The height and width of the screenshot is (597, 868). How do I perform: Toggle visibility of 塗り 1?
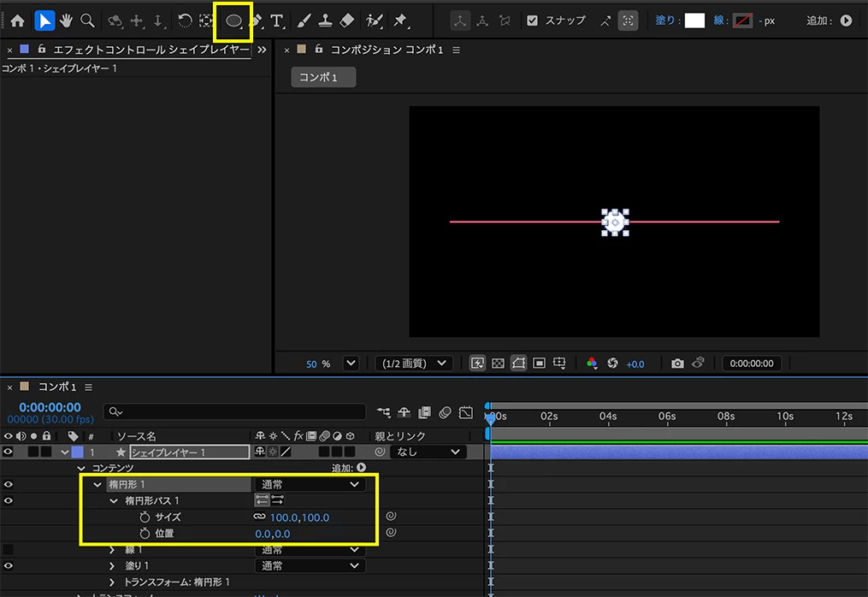(8, 566)
